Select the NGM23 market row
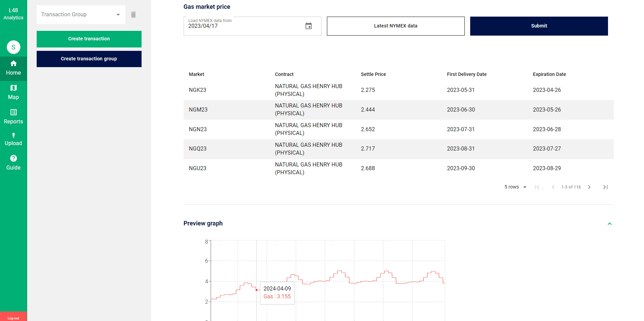This screenshot has width=644, height=321. tap(399, 110)
